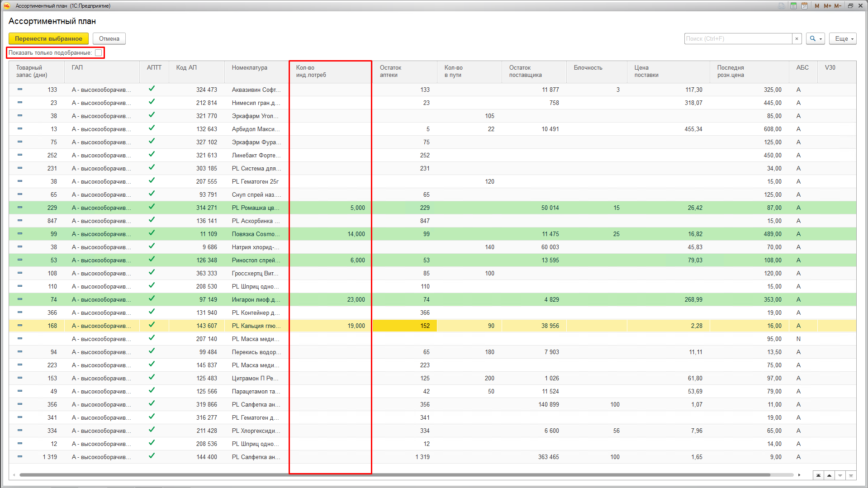Click the Код АП column header
This screenshot has width=868, height=488.
tap(186, 68)
